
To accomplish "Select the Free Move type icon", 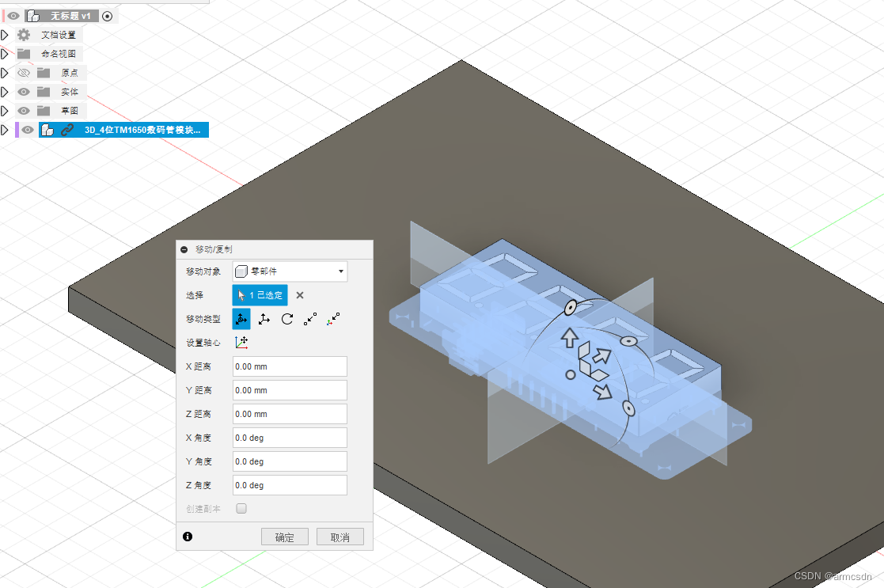I will 241,319.
